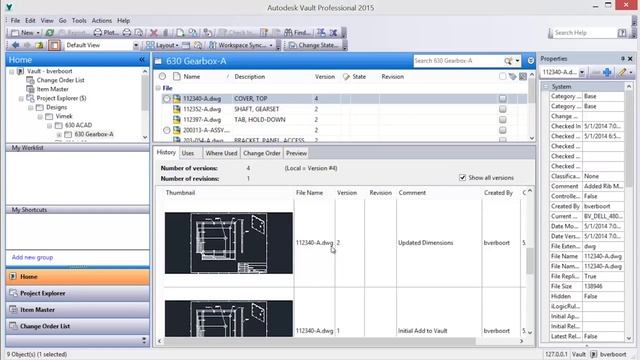Collapse the Home navigation pane
The height and width of the screenshot is (360, 640).
(142, 60)
